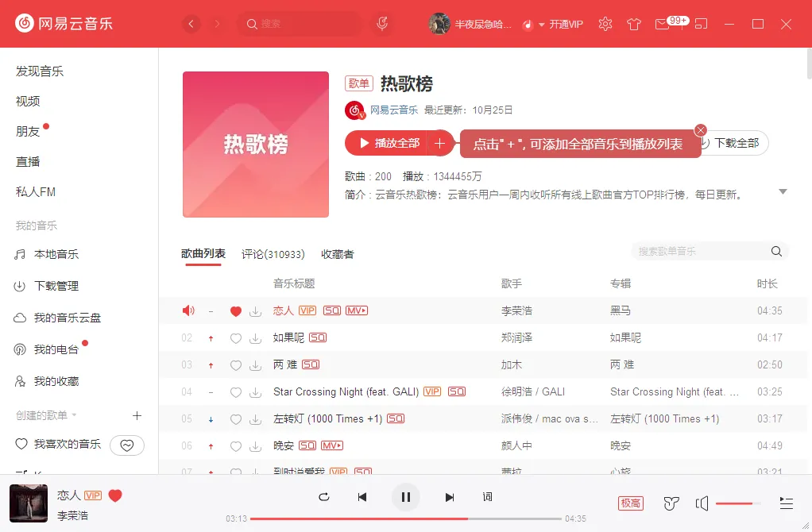Open the user account dropdown arrow
Image resolution: width=812 pixels, height=532 pixels.
[542, 25]
